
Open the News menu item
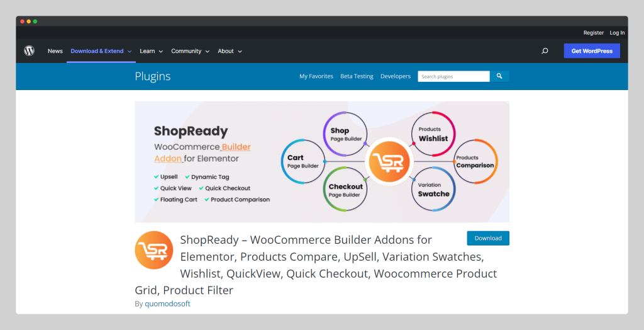coord(55,51)
